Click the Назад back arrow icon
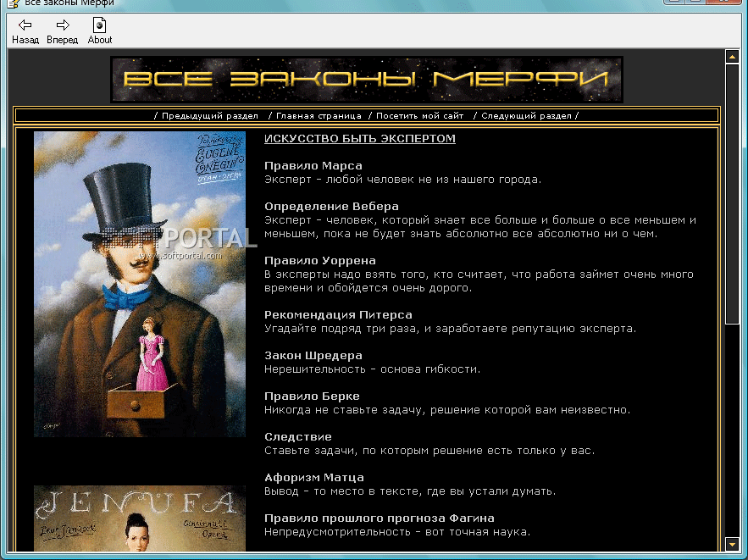748x560 pixels. (x=25, y=25)
